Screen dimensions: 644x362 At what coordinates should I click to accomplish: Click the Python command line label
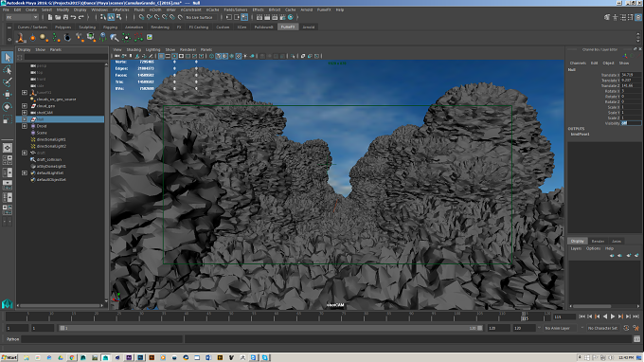click(12, 339)
